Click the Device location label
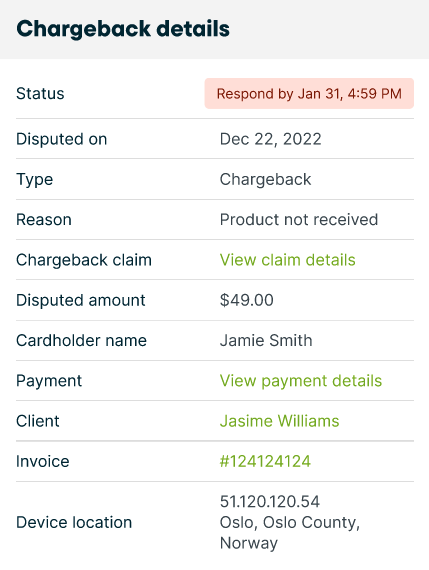 click(74, 522)
